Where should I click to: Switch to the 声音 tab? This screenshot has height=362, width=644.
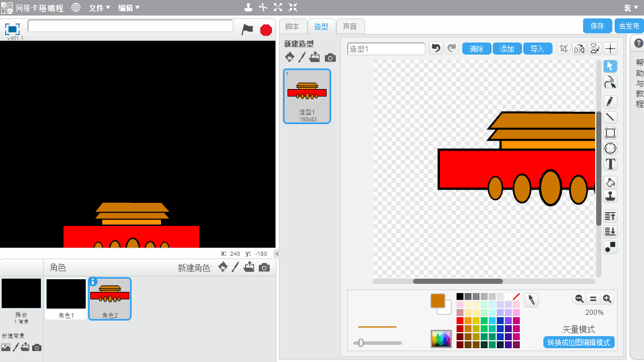(350, 26)
